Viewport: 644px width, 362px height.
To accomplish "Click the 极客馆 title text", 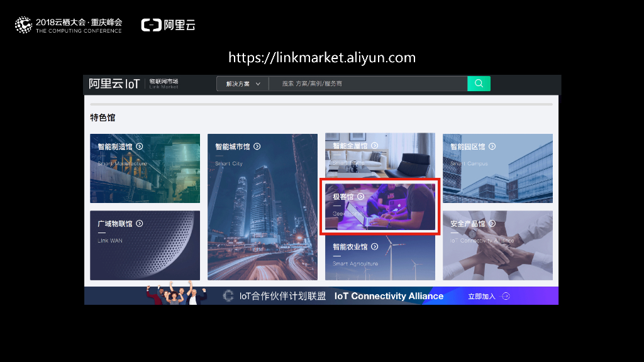I will pos(343,197).
